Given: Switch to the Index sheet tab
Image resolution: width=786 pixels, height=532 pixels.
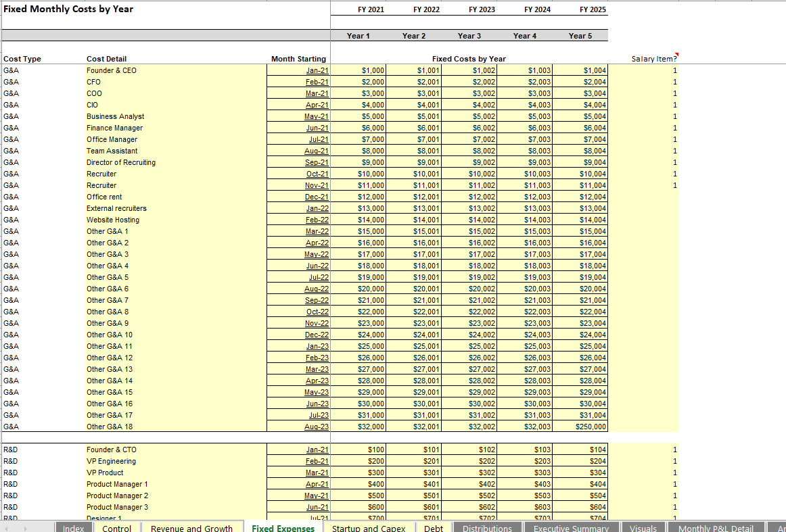Looking at the screenshot, I should point(74,528).
